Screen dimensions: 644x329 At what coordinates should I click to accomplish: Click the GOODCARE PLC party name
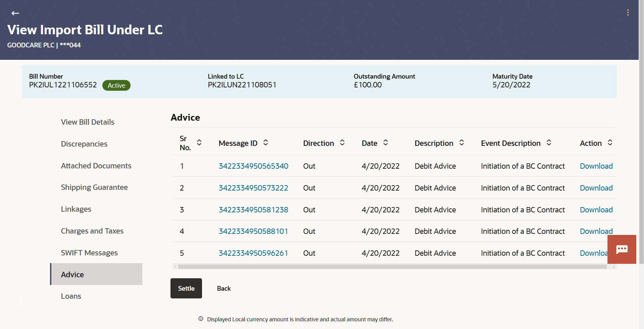pyautogui.click(x=31, y=45)
